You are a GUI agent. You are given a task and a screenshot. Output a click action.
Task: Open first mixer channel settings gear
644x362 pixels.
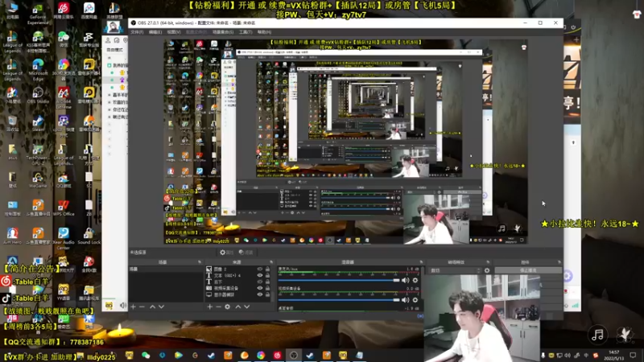(415, 280)
